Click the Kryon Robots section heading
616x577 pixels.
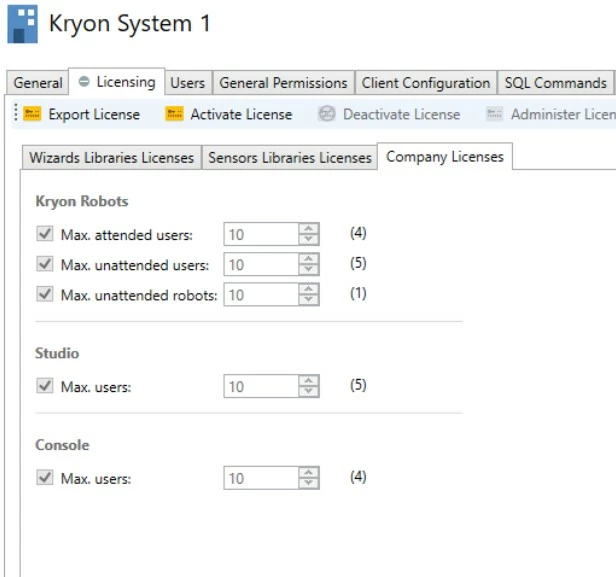click(82, 201)
